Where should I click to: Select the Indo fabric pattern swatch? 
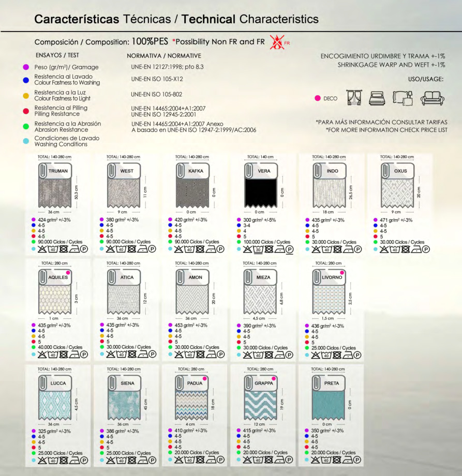(329, 193)
